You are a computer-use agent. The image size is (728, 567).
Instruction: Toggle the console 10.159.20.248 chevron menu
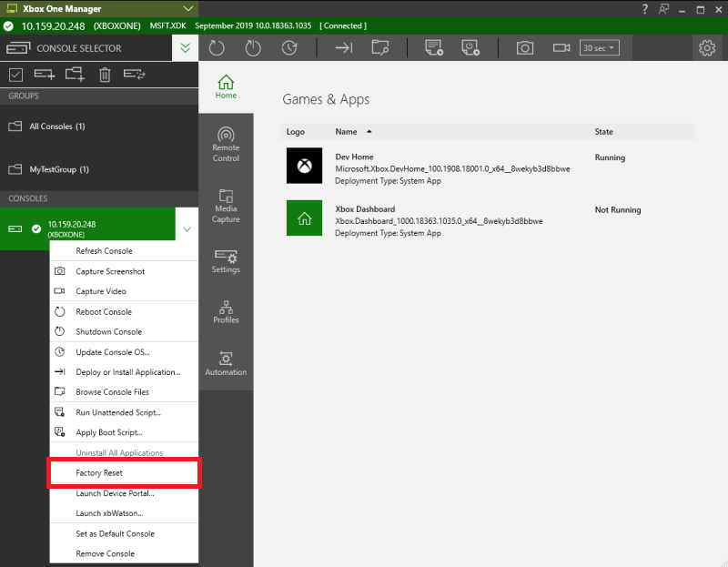[187, 229]
